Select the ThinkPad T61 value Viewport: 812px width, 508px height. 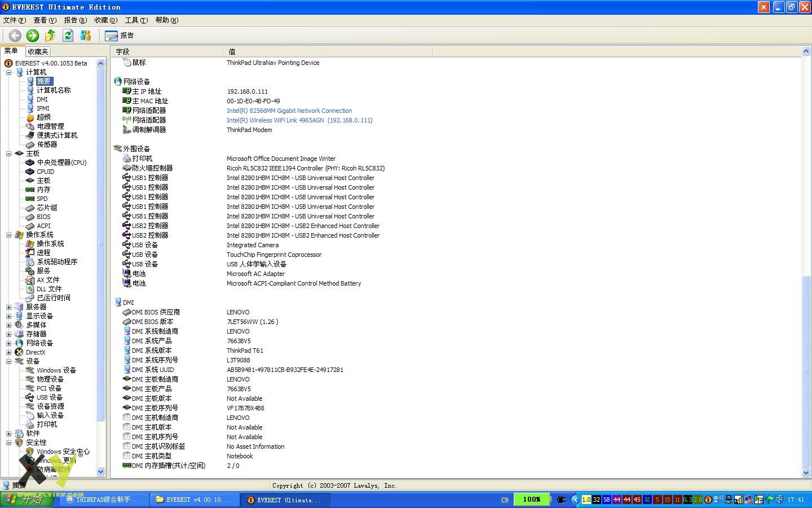tap(245, 351)
